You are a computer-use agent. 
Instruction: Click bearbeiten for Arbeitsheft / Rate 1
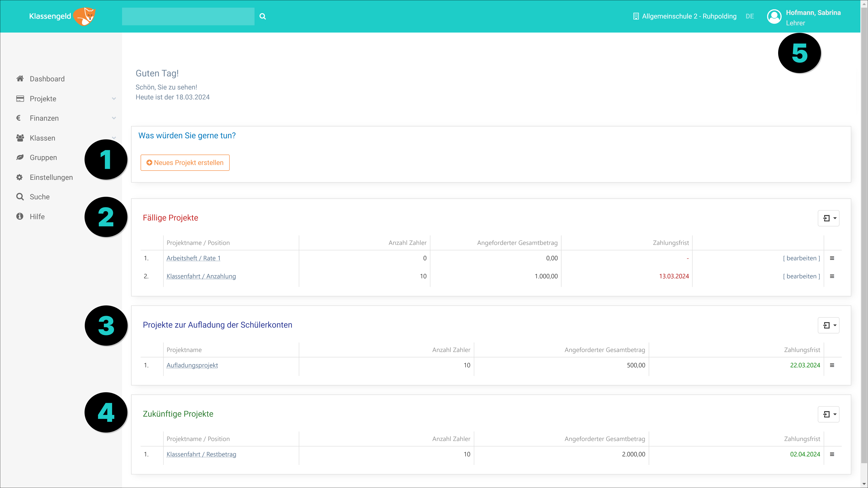click(x=802, y=258)
